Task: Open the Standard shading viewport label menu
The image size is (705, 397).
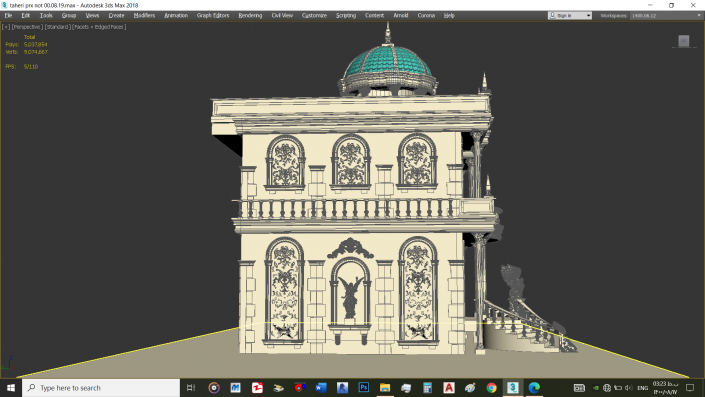Action: tap(58, 27)
